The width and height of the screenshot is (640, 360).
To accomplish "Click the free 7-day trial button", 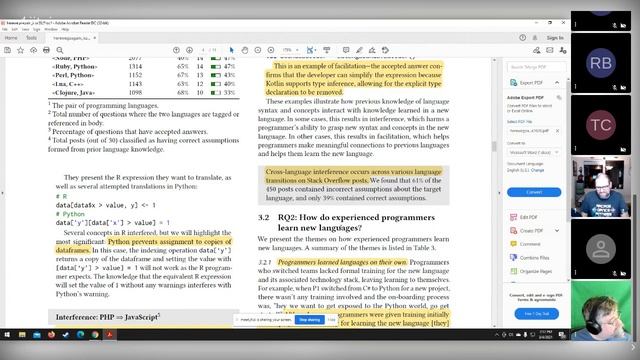I will pos(536,313).
